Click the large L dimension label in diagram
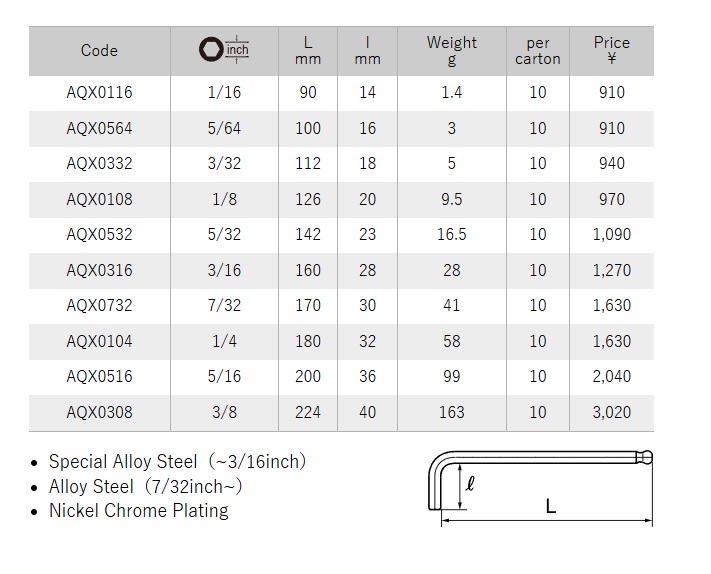Viewport: 711px width, 574px height. [551, 507]
